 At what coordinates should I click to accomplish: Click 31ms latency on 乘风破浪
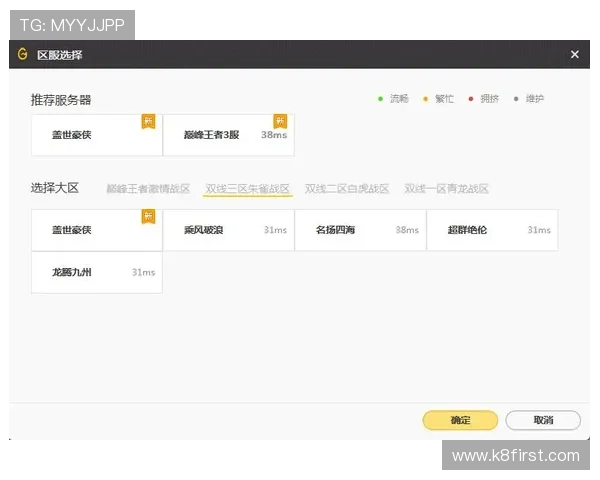(275, 230)
